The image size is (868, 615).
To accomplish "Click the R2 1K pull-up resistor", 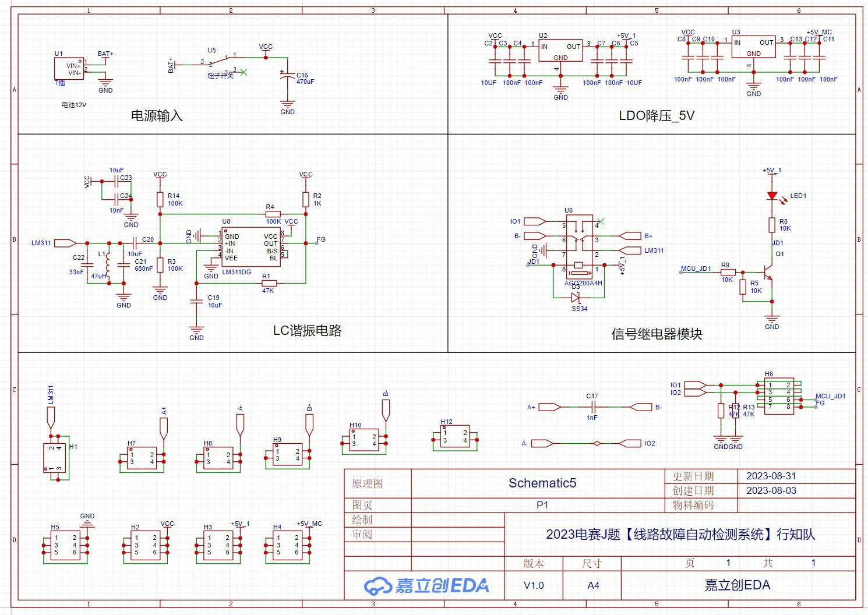I will [305, 200].
